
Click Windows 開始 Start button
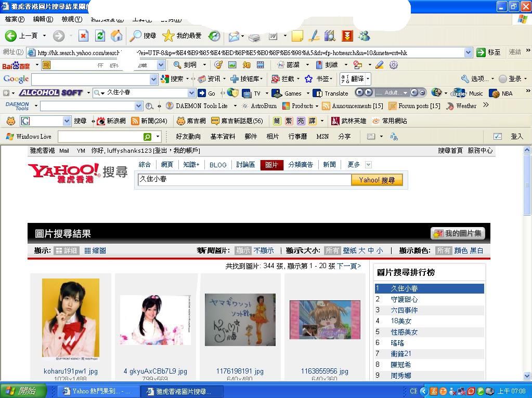(23, 391)
